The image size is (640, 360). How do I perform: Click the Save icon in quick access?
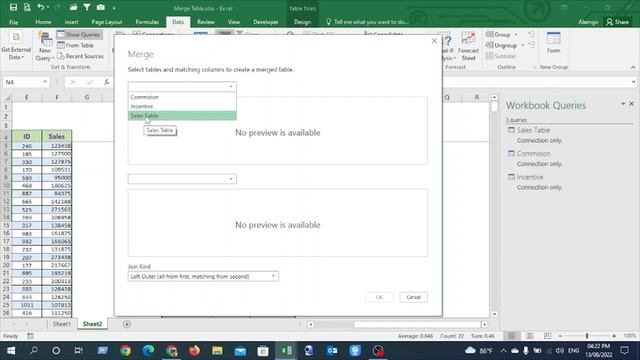(x=13, y=7)
